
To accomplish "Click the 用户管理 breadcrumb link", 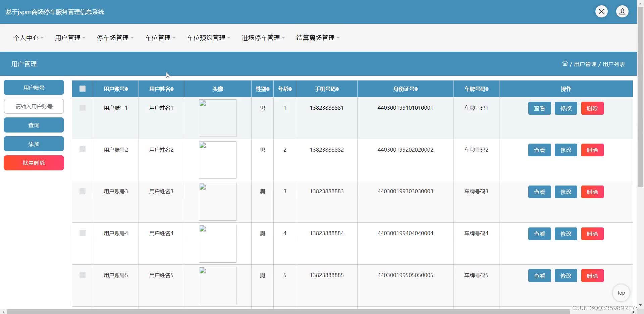I will 585,64.
